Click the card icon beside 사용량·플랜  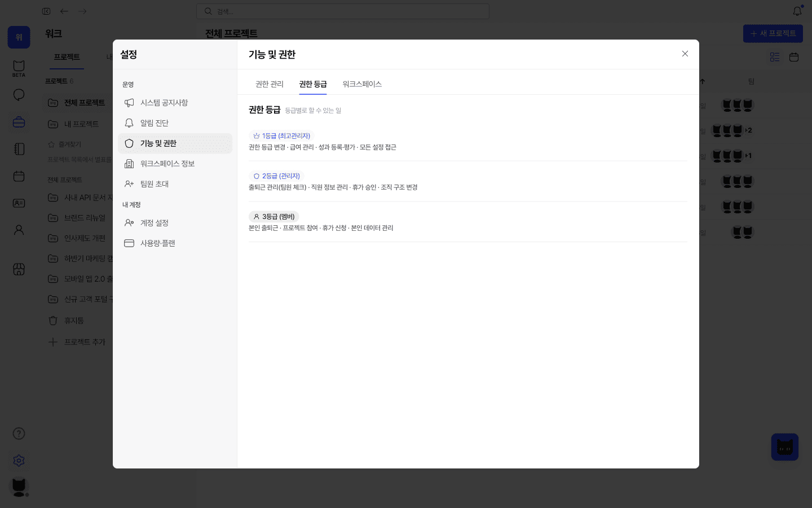[x=129, y=243]
